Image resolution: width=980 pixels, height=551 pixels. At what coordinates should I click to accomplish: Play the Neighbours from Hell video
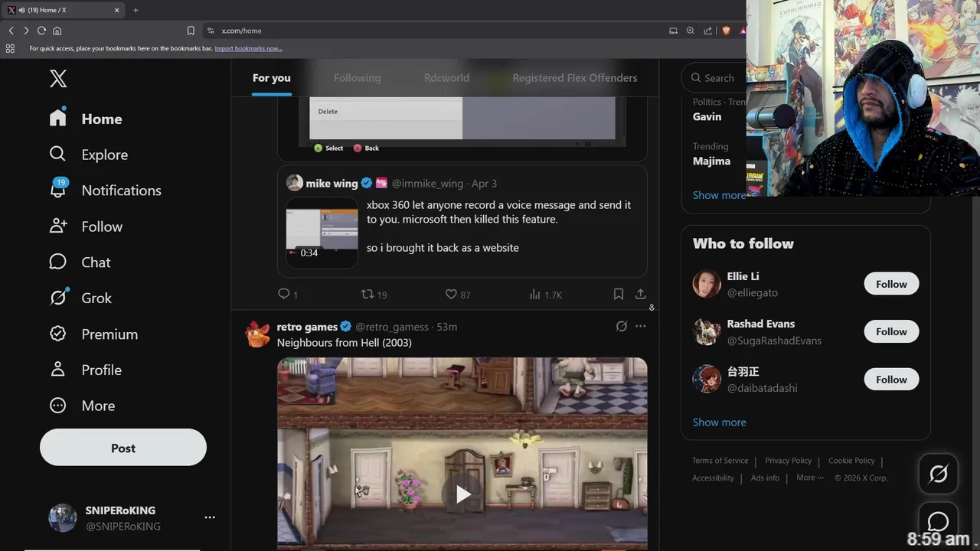point(462,494)
